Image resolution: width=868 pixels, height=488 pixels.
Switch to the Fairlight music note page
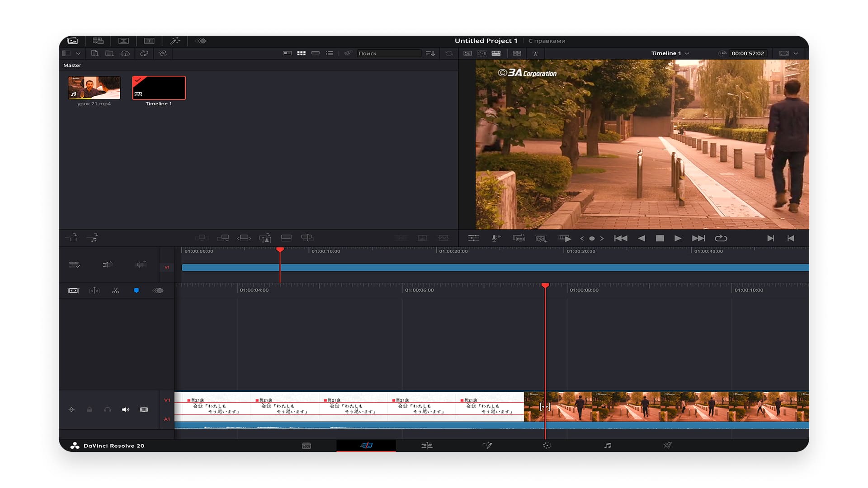coord(608,446)
